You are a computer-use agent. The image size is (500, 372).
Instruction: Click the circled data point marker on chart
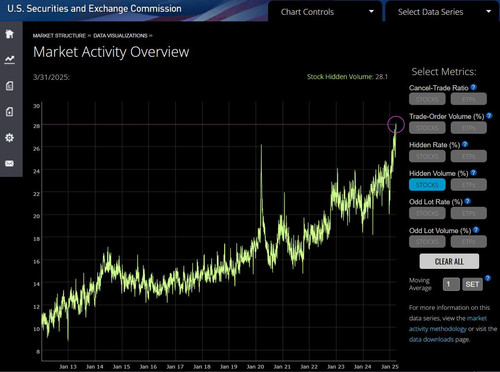tap(396, 125)
